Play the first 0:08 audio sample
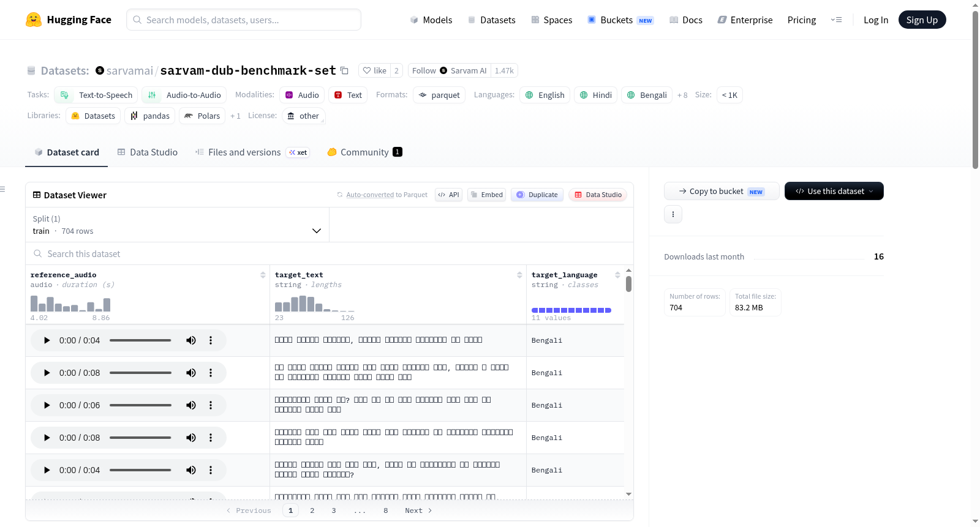The height and width of the screenshot is (527, 980). (x=47, y=373)
